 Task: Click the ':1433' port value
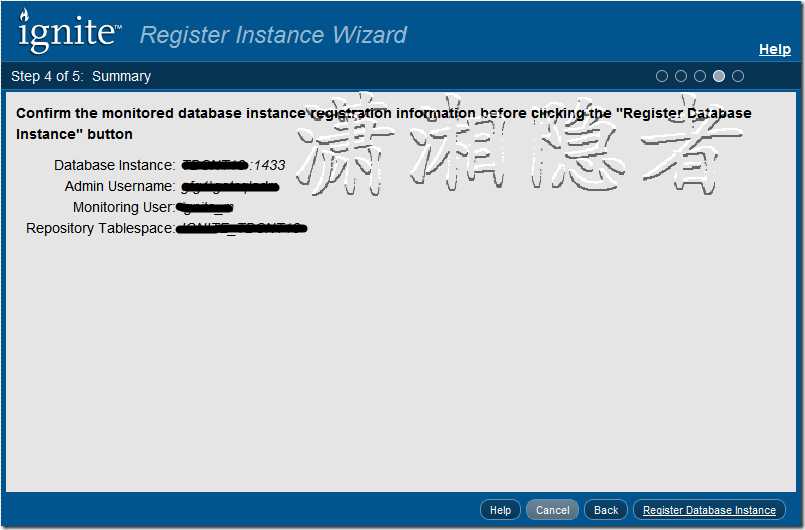tap(267, 165)
